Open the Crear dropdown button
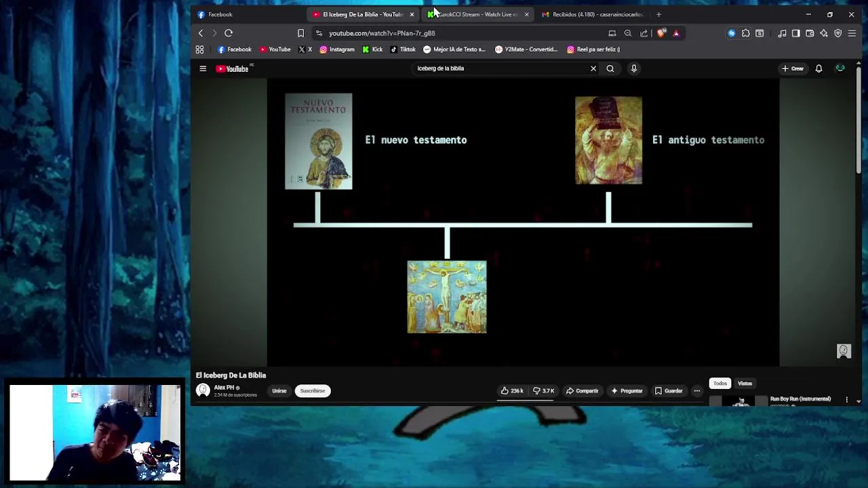This screenshot has height=488, width=868. click(x=793, y=68)
